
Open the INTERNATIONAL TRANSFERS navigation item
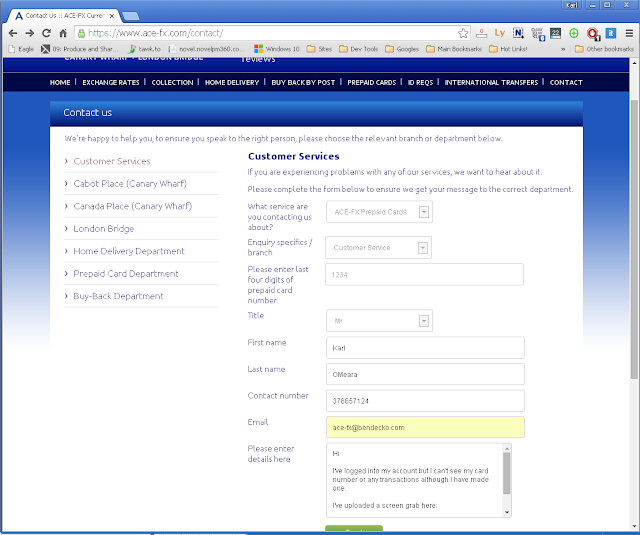(491, 82)
